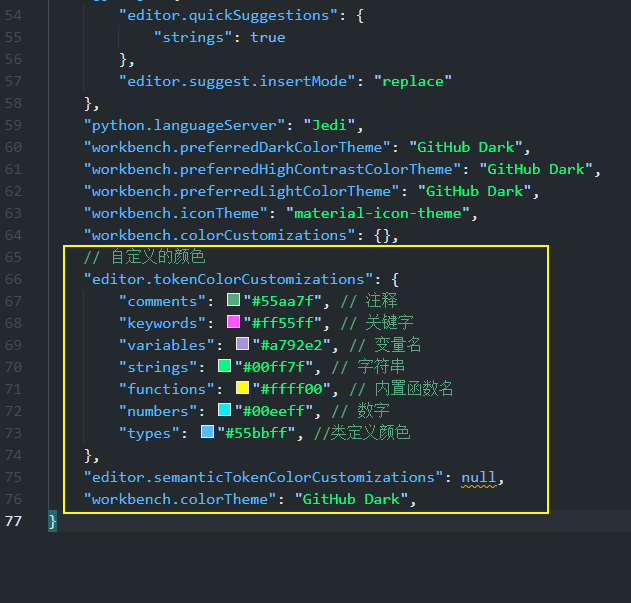The width and height of the screenshot is (631, 603).
Task: Click the "workbench.preferredDarkColorTheme" key
Action: pos(237,147)
